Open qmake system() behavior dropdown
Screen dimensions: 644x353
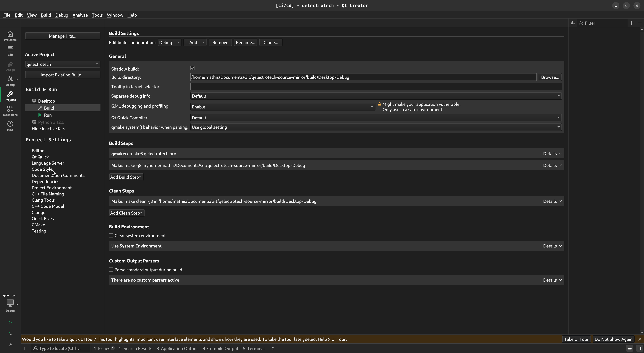(376, 127)
